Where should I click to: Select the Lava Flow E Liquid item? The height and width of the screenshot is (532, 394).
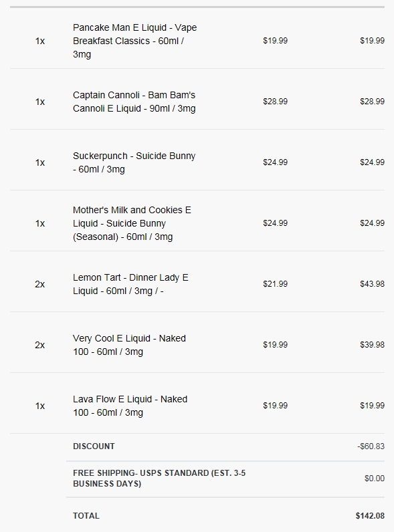130,406
